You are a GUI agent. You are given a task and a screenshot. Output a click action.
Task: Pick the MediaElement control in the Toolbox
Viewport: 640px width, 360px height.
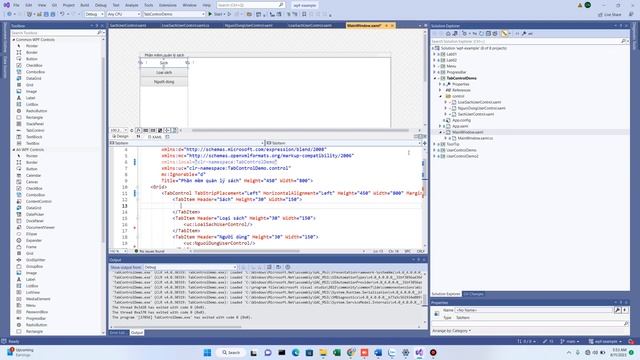point(38,299)
